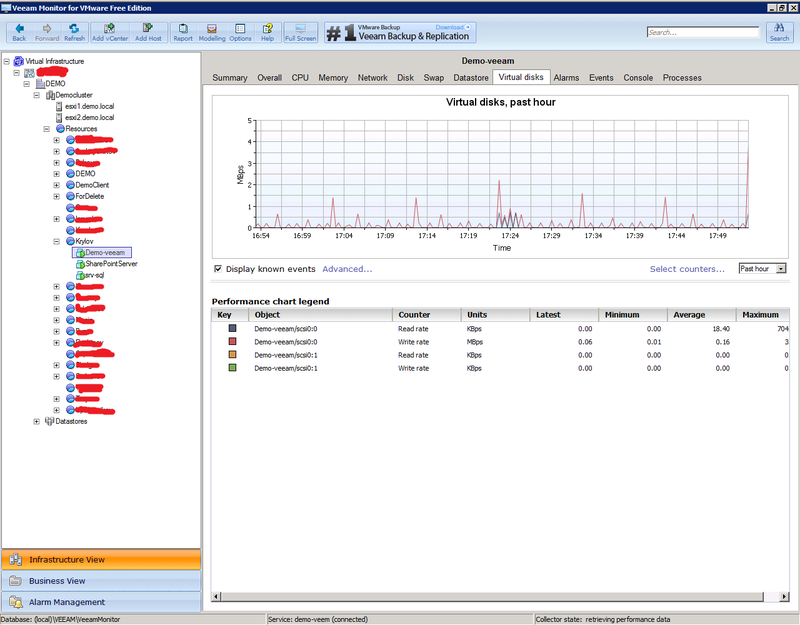Screen dimensions: 800x625
Task: Switch to the CPU tab
Action: point(300,78)
